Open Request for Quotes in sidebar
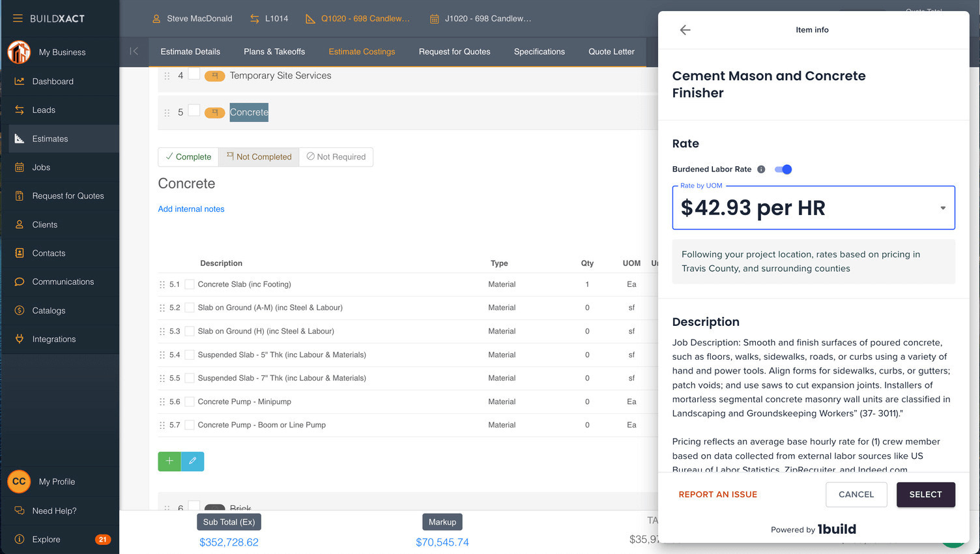The width and height of the screenshot is (980, 554). click(x=68, y=196)
